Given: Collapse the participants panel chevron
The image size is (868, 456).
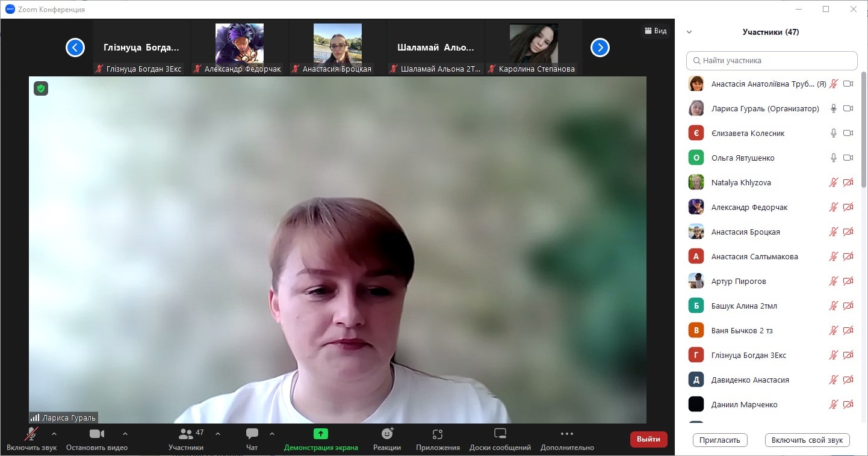Looking at the screenshot, I should [689, 32].
